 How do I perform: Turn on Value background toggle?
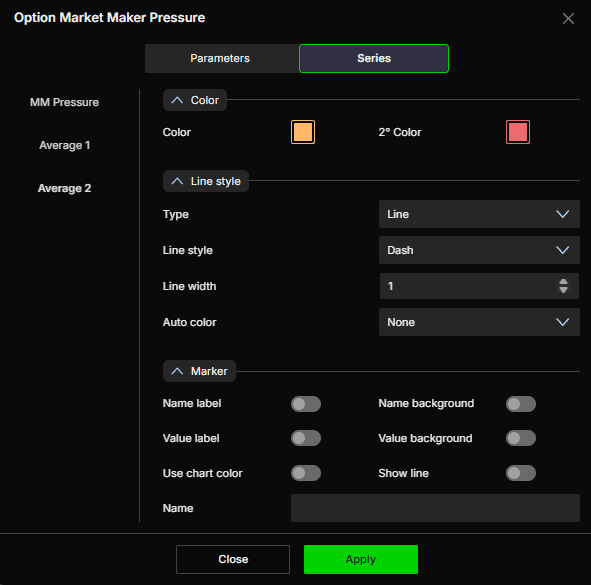click(521, 438)
